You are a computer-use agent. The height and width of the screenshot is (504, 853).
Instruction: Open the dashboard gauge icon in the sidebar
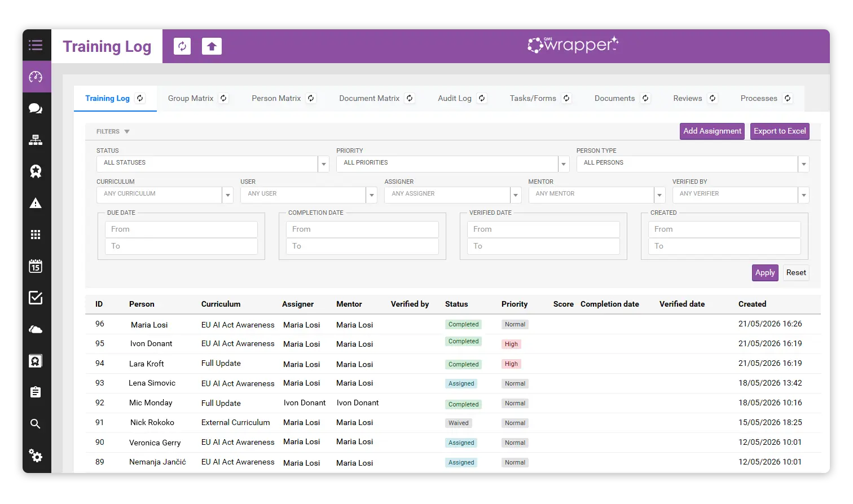(x=36, y=77)
